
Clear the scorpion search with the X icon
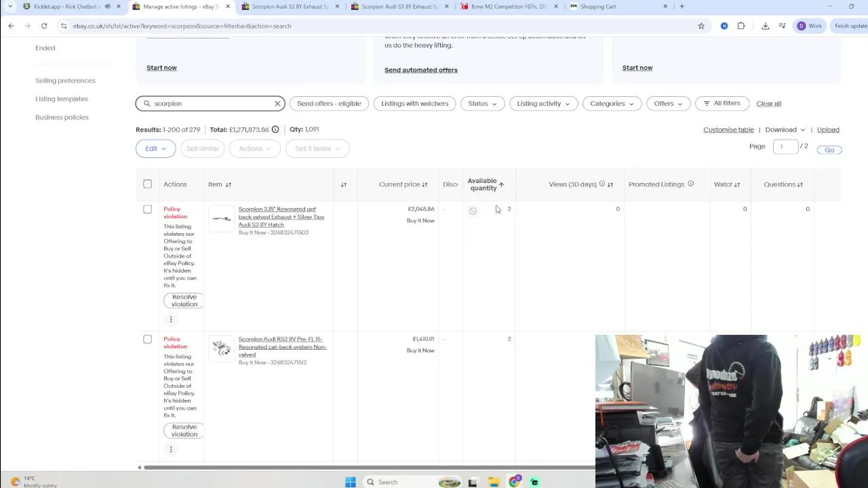point(277,104)
